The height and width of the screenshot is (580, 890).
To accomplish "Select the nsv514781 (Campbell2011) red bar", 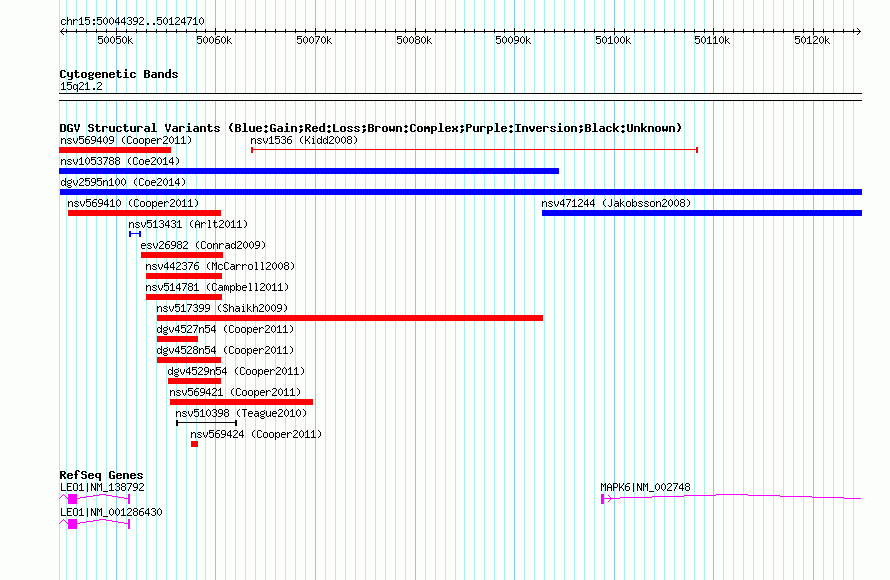I will (184, 297).
